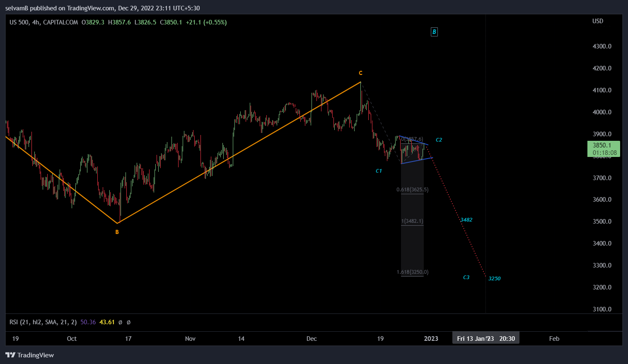Click the Oct label on the time axis

[72, 339]
